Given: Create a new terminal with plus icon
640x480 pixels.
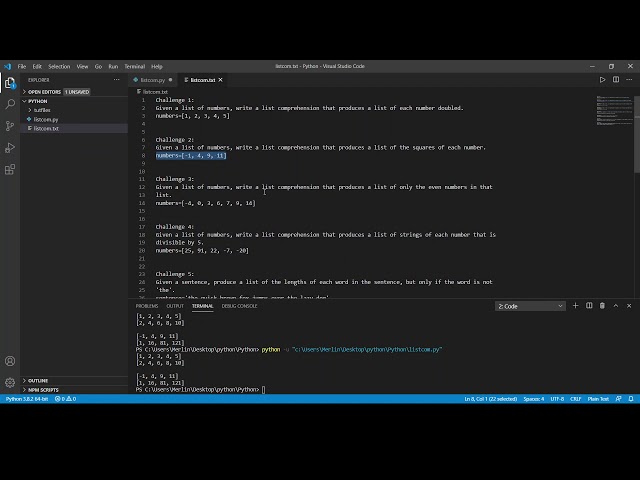Looking at the screenshot, I should [x=575, y=306].
